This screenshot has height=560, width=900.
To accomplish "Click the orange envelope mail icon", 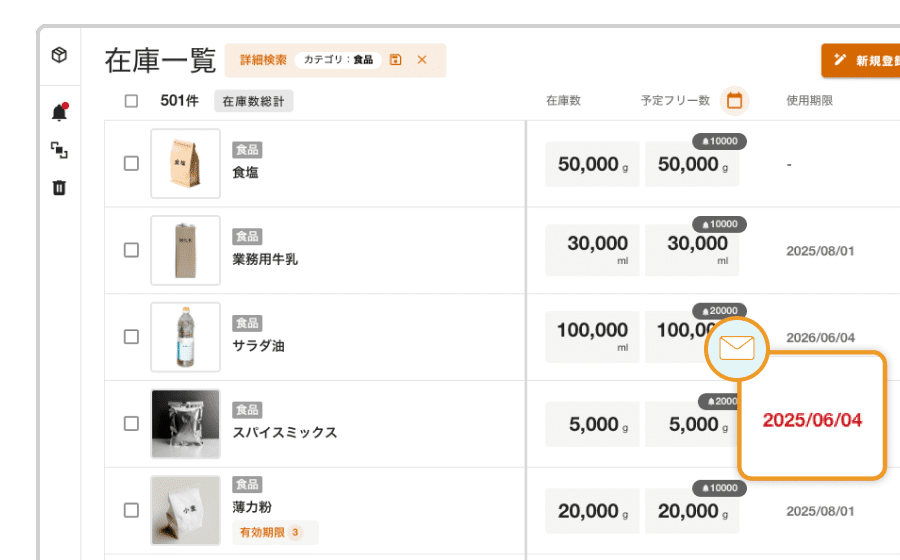I will (x=736, y=348).
